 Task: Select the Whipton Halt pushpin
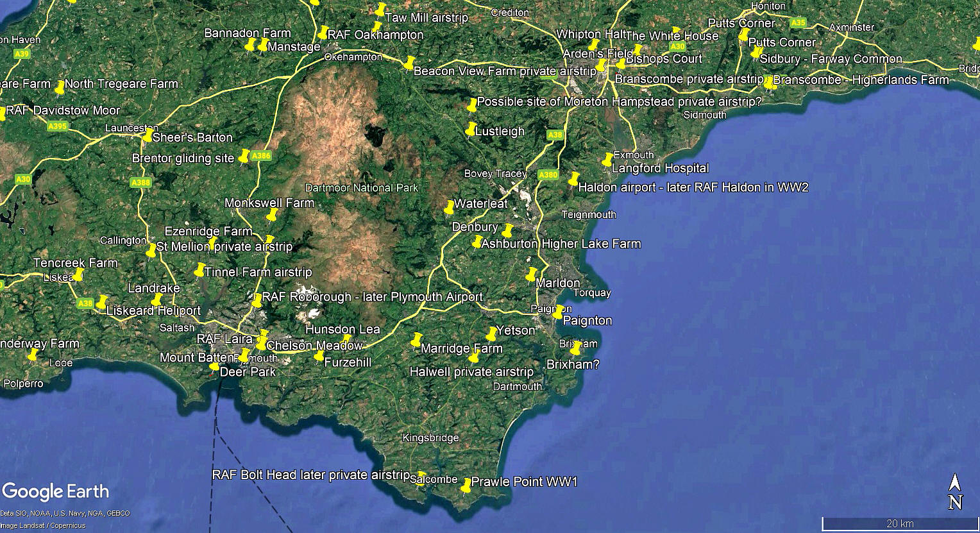coord(594,45)
